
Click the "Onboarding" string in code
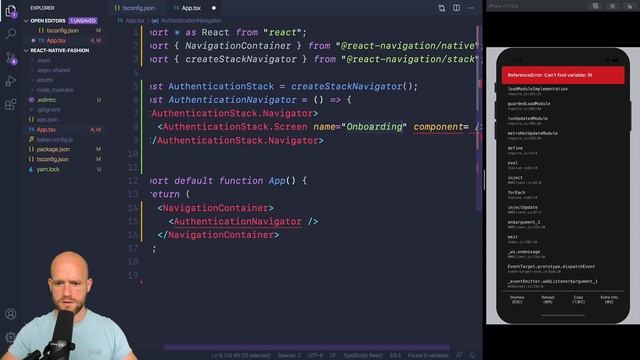pyautogui.click(x=374, y=127)
